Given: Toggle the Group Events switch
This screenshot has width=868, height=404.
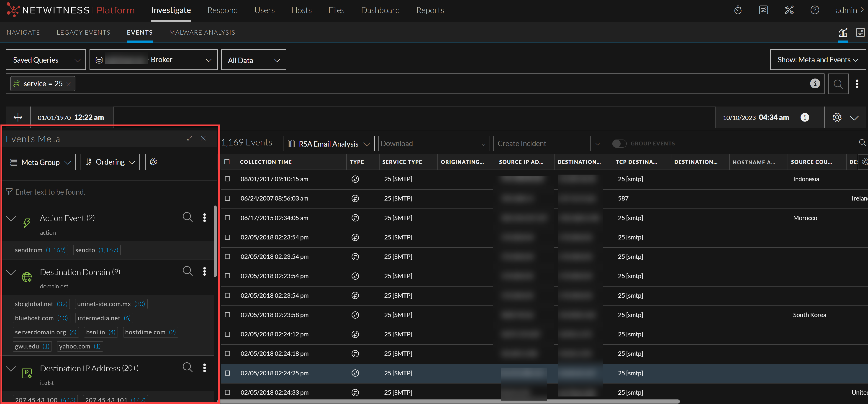Looking at the screenshot, I should coord(619,144).
